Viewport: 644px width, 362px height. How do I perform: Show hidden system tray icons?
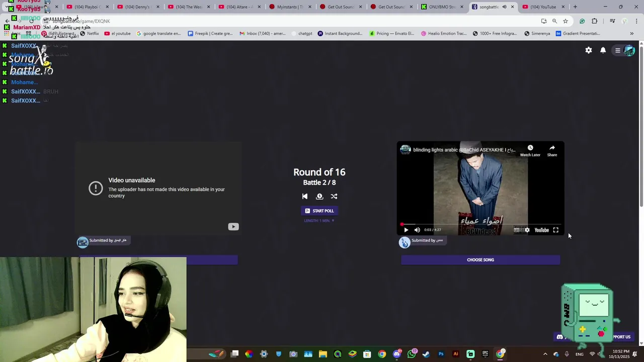545,354
